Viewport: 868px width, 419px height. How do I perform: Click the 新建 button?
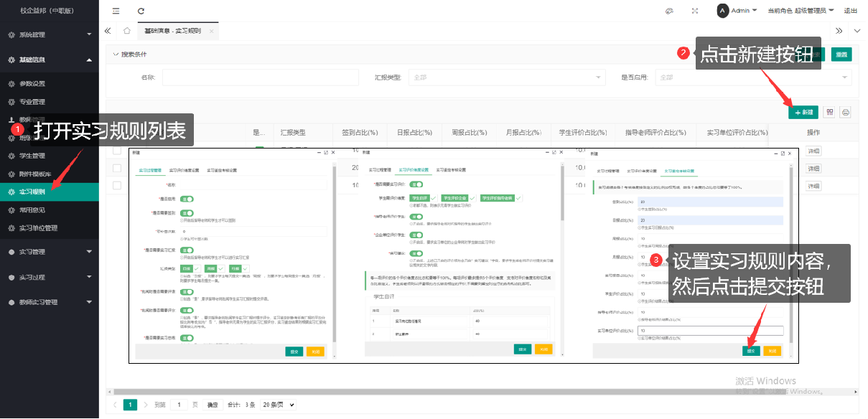tap(803, 112)
